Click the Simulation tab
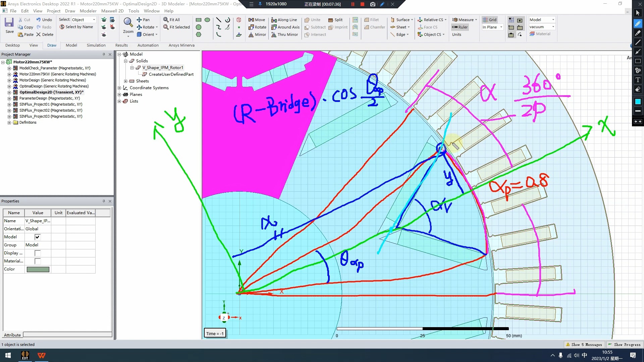 click(x=96, y=45)
